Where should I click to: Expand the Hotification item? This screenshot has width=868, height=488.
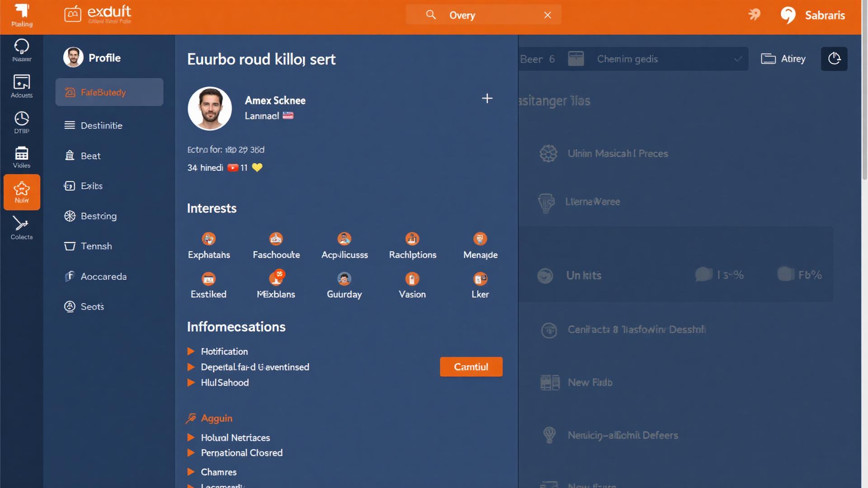tap(191, 352)
